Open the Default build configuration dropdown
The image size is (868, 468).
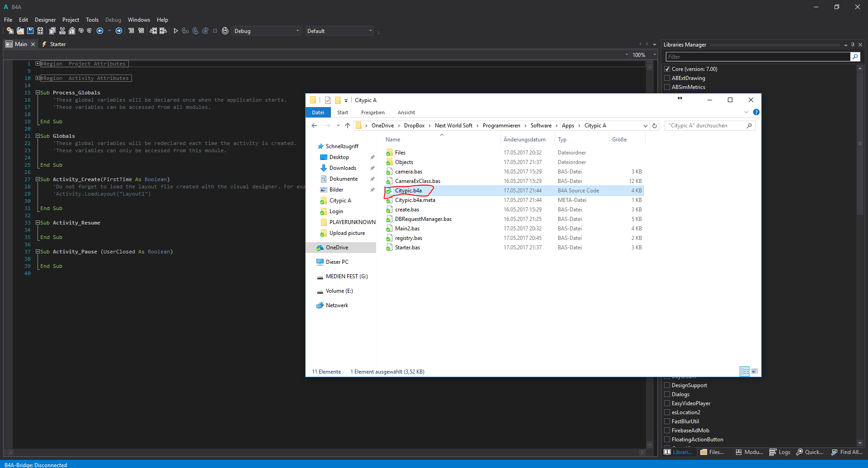pos(339,31)
